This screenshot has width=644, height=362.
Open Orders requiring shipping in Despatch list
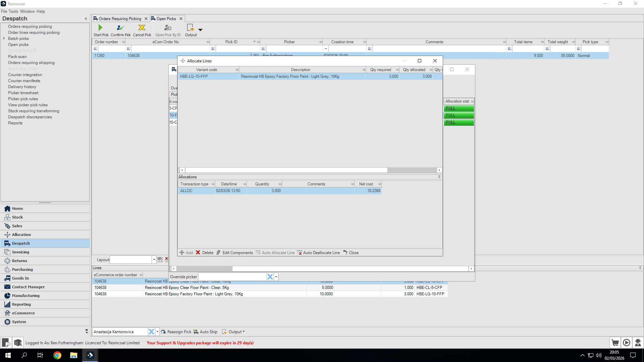tap(31, 63)
